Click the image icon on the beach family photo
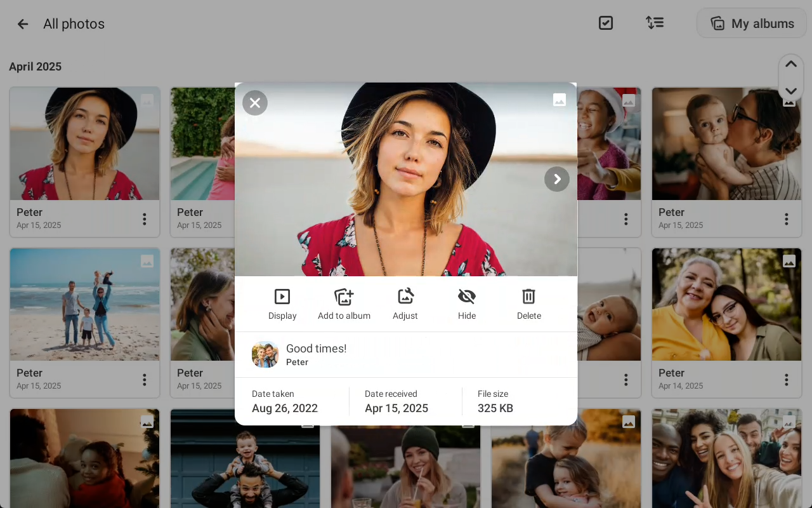The height and width of the screenshot is (508, 812). coord(147,261)
